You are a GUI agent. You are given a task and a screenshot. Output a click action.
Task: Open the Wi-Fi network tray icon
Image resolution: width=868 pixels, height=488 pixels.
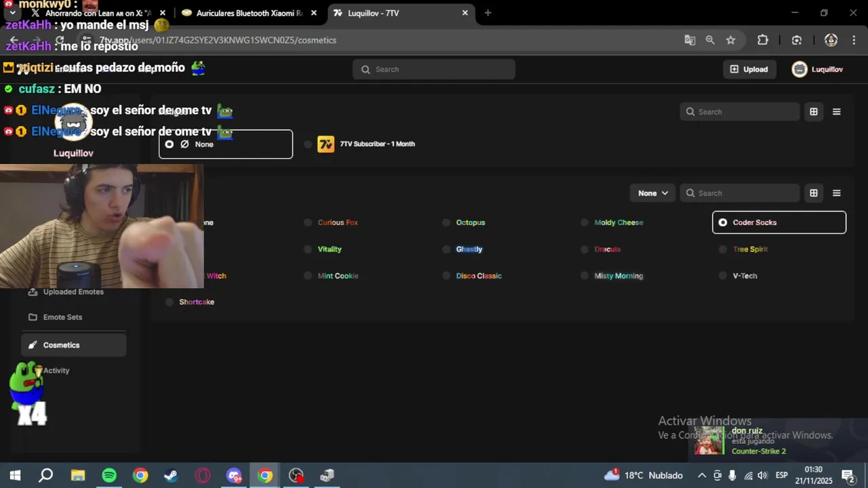tap(748, 476)
